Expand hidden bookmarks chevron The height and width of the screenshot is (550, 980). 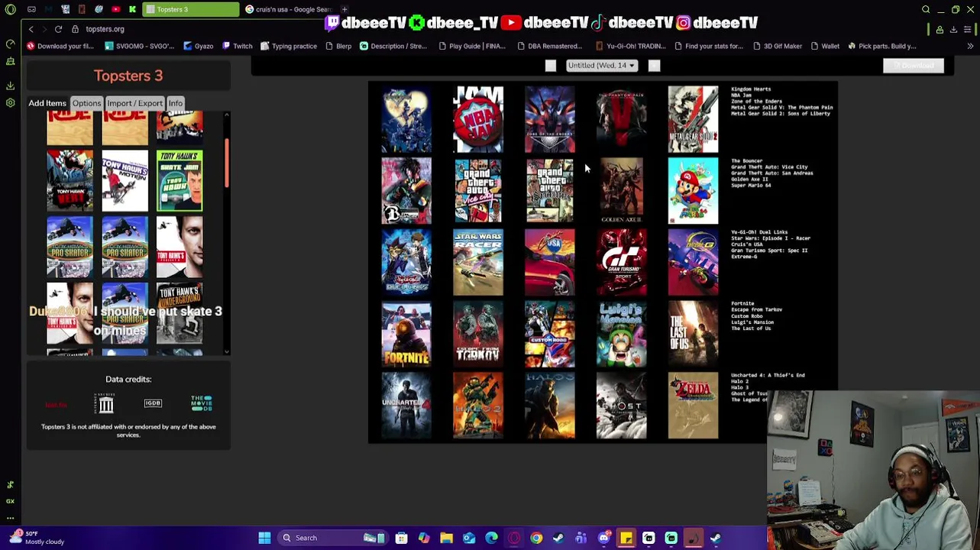(970, 46)
